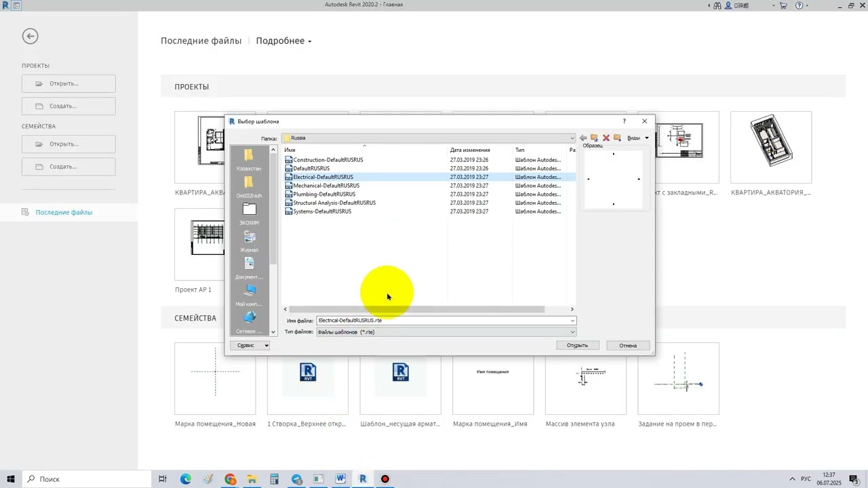Click Создать under СЕМЕЙСТВА in sidebar
This screenshot has height=488, width=868.
(68, 166)
